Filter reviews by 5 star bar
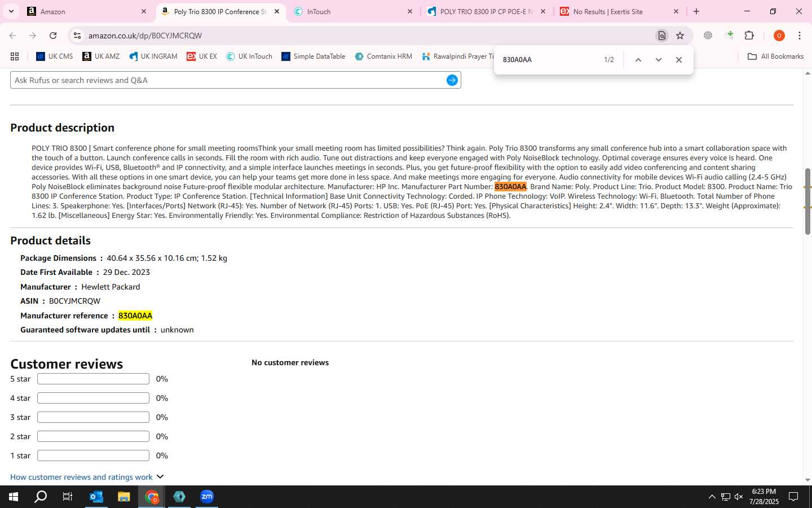Viewport: 812px width, 508px height. click(93, 379)
